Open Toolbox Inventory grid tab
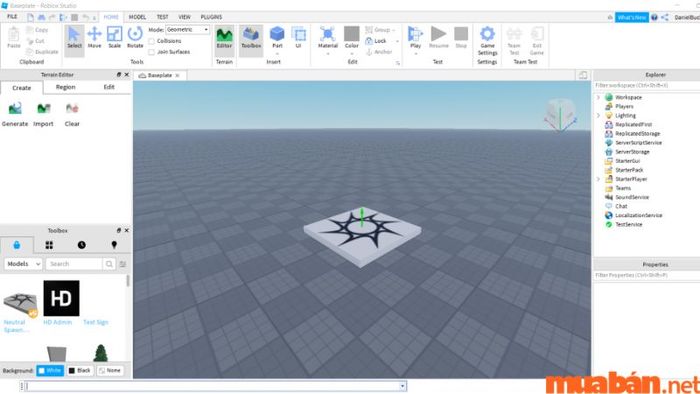 point(49,245)
